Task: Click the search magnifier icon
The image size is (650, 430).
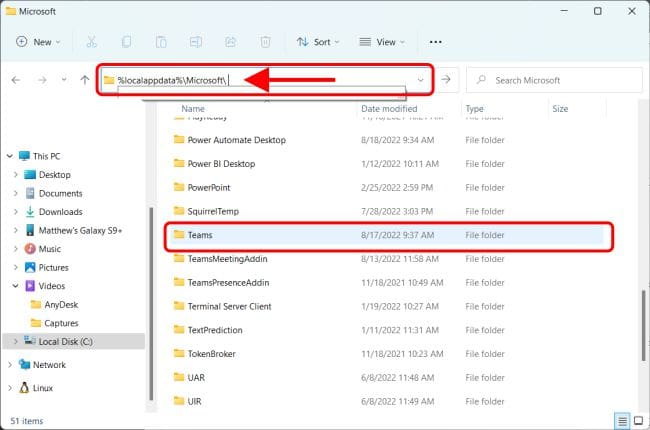Action: click(x=481, y=80)
